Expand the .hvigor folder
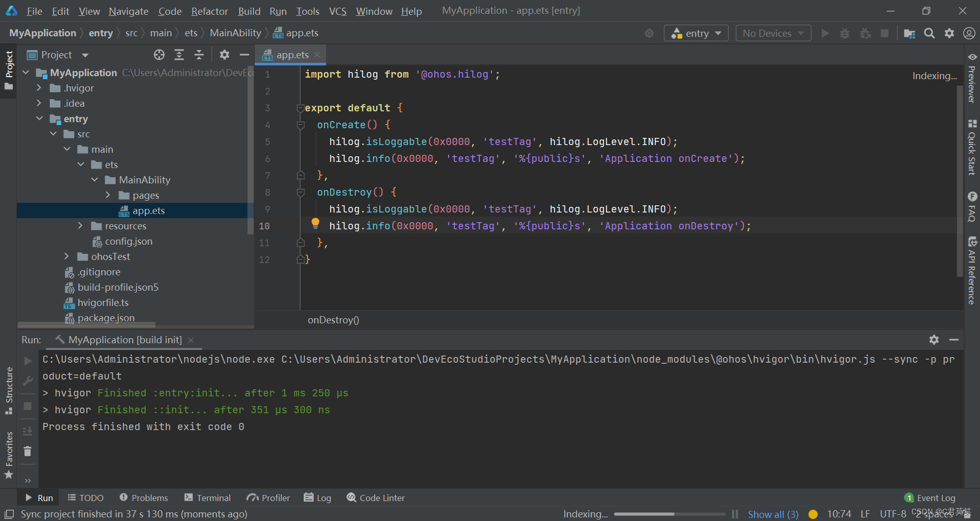Viewport: 980px width, 521px height. click(x=39, y=88)
